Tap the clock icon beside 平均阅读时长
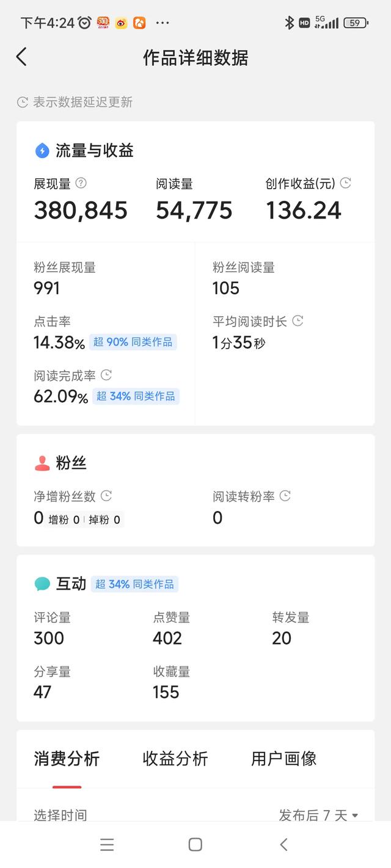Image resolution: width=391 pixels, height=868 pixels. (298, 320)
